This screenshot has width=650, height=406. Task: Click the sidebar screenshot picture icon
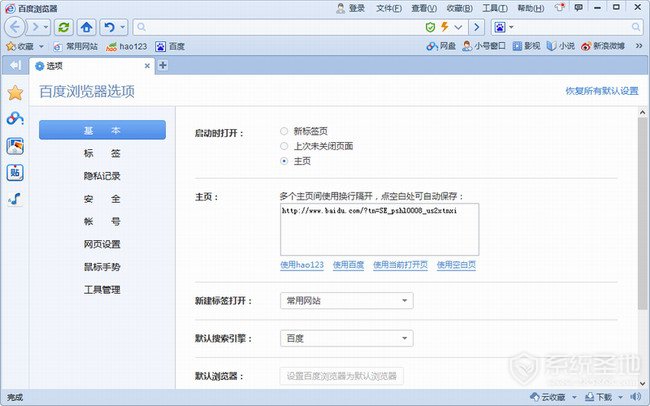point(15,146)
